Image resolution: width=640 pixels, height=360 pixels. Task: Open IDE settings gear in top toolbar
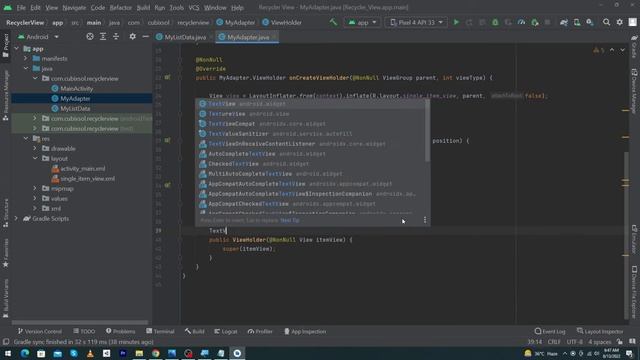620,22
